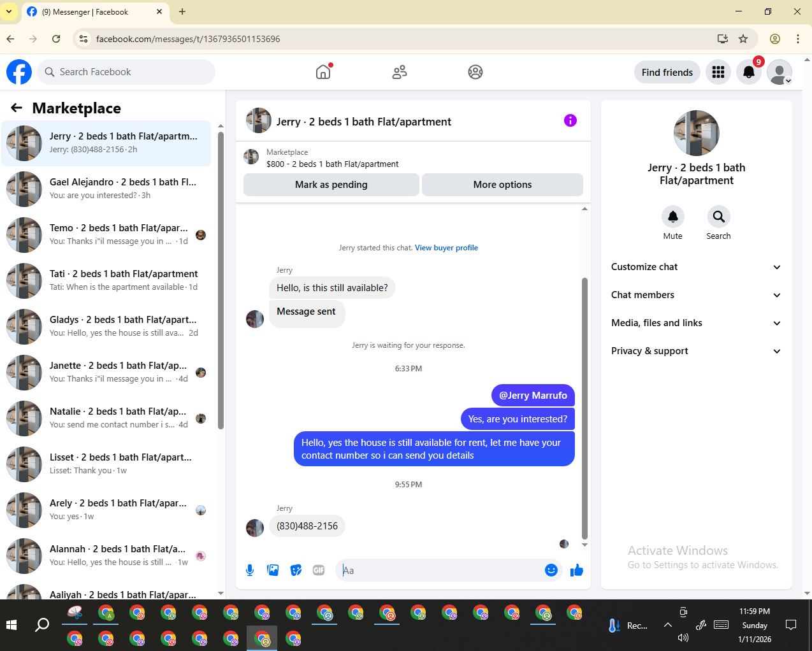Image resolution: width=812 pixels, height=651 pixels.
Task: Go back using the Marketplace back arrow
Action: pos(17,108)
